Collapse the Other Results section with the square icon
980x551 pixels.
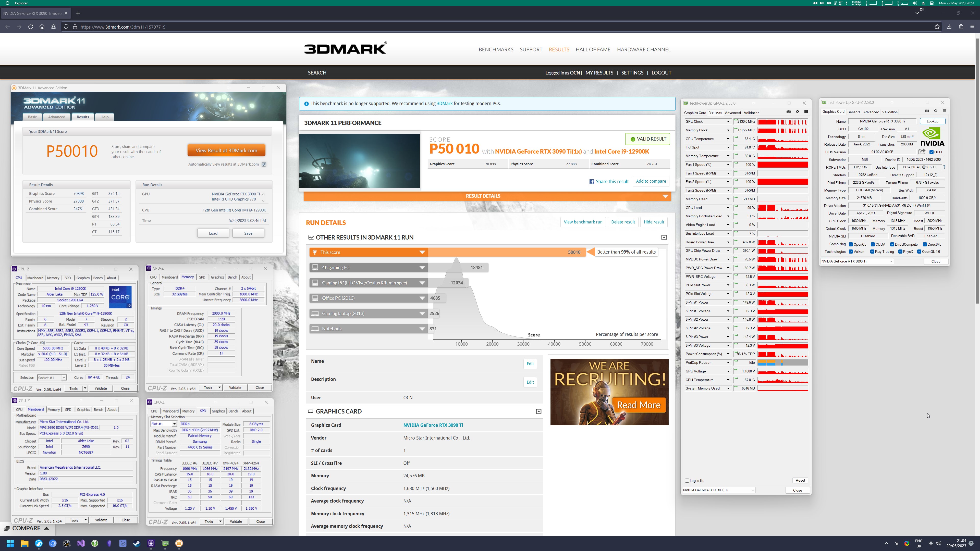664,237
